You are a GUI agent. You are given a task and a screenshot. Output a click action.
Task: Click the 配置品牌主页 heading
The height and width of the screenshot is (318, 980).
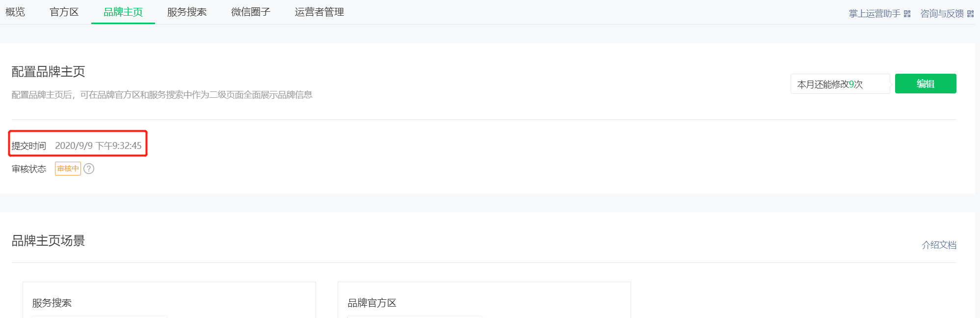click(48, 72)
